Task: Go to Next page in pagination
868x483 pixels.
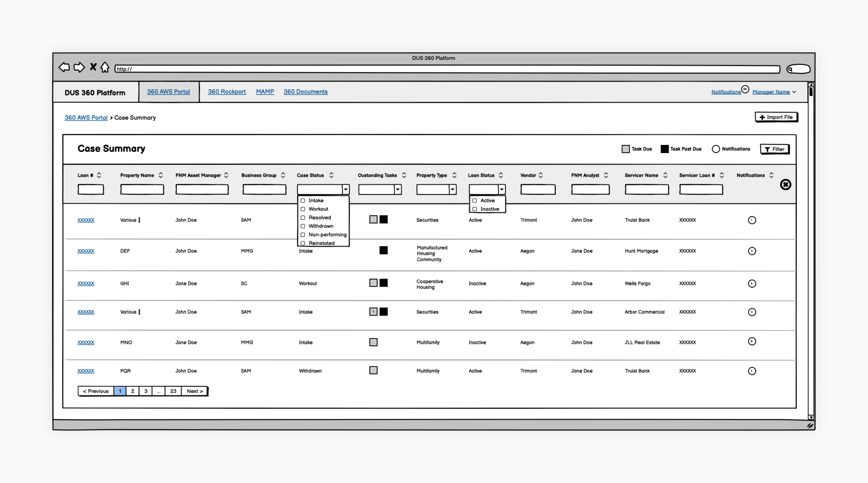Action: click(x=194, y=391)
